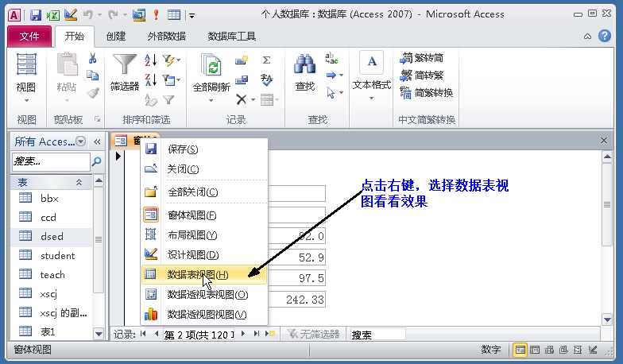Viewport: 623px width, 364px height.
Task: Switch to the 数据库工具 ribbon tab
Action: pos(232,37)
